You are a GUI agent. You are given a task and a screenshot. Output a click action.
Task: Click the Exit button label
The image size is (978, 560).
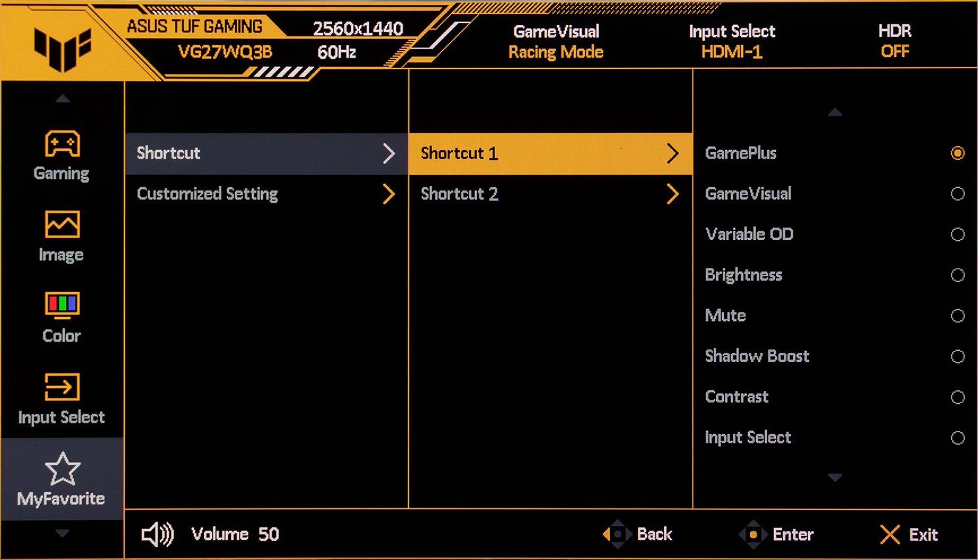click(x=923, y=535)
